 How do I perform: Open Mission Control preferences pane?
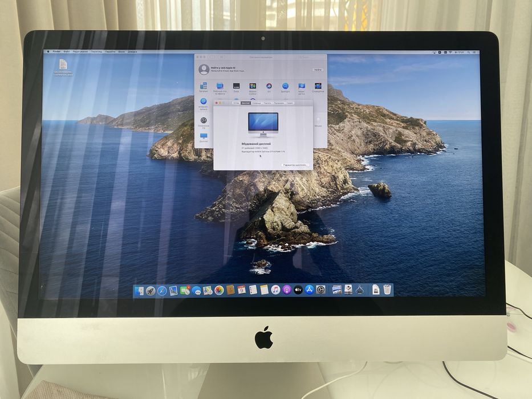coord(253,88)
